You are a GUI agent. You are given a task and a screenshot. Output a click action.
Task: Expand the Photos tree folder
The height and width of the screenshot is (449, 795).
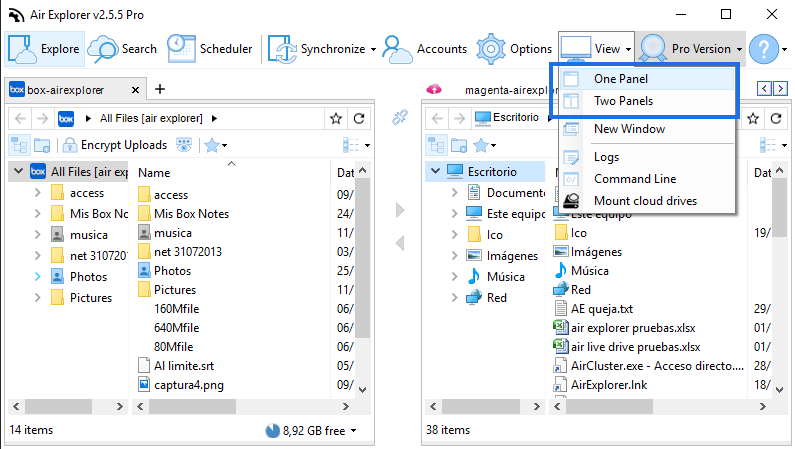(x=38, y=277)
